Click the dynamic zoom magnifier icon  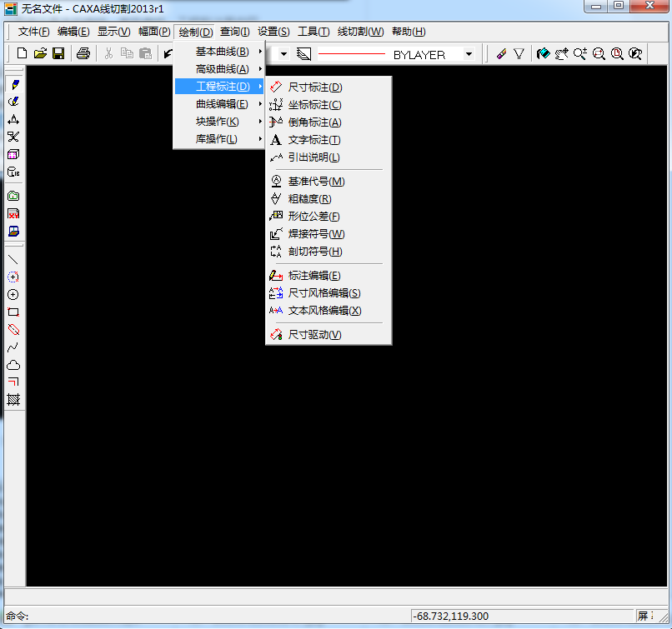(580, 54)
